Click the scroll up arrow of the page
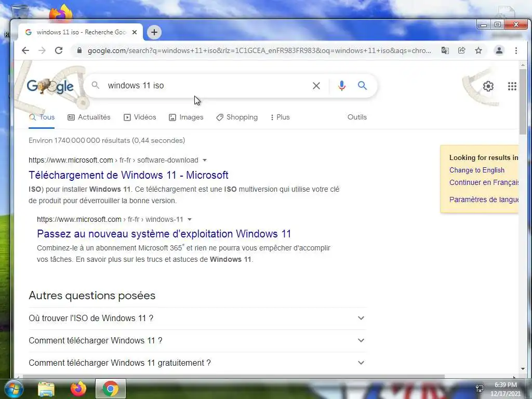The height and width of the screenshot is (399, 532). coord(523,65)
